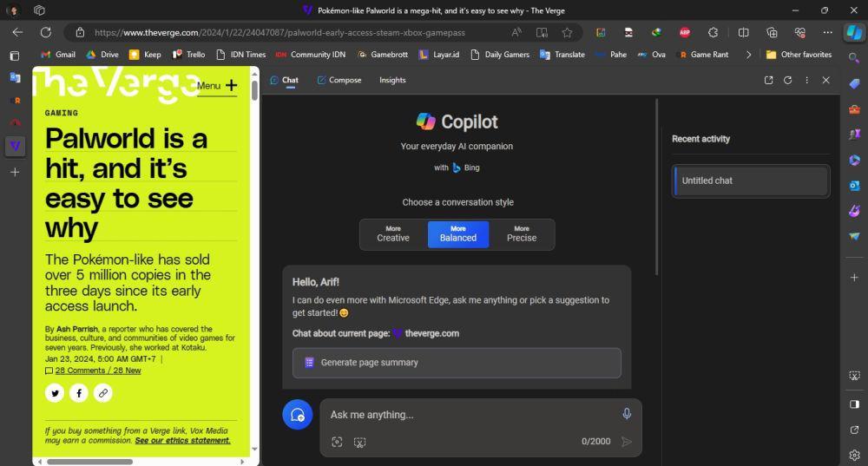
Task: Expand the favorites bar overflow chevron
Action: pos(748,55)
